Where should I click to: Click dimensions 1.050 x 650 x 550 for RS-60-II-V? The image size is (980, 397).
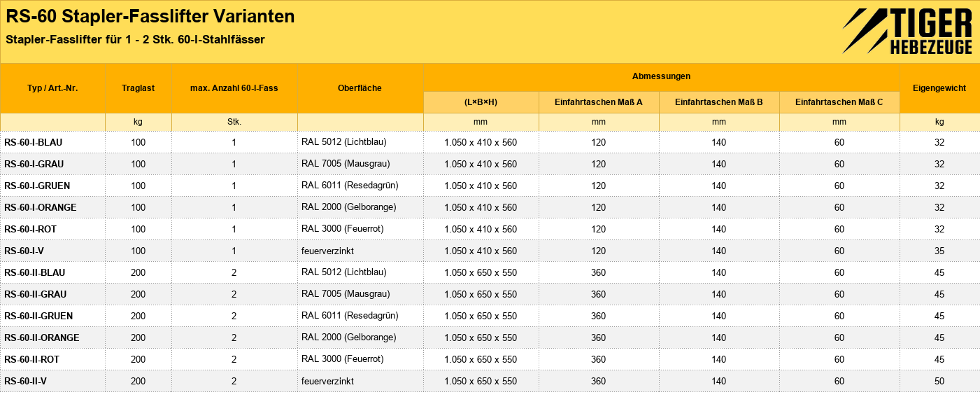[481, 381]
